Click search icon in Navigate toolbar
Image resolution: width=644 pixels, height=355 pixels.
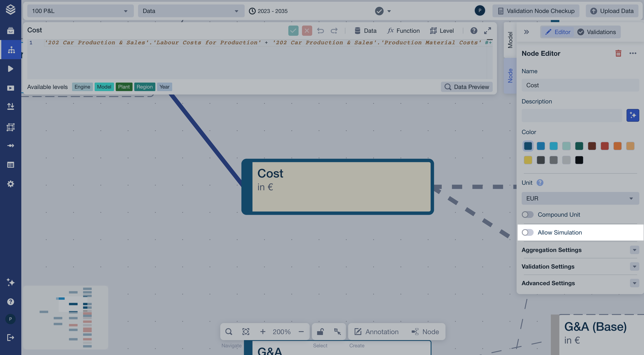click(x=228, y=332)
